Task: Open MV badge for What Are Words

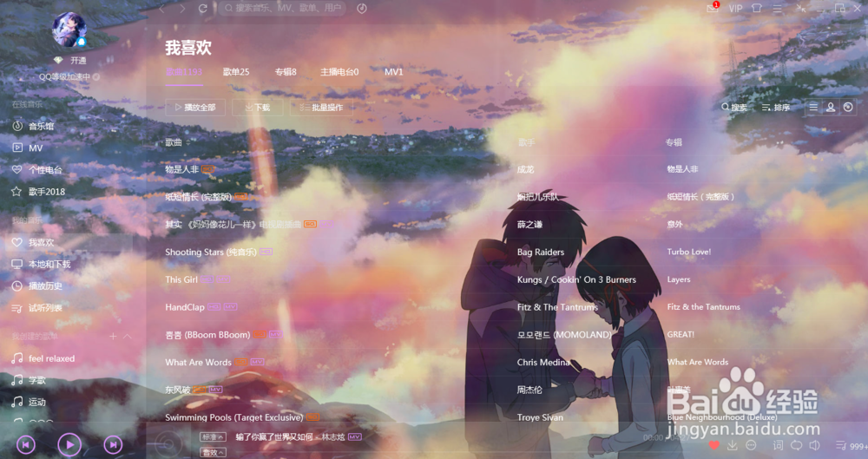Action: (257, 362)
